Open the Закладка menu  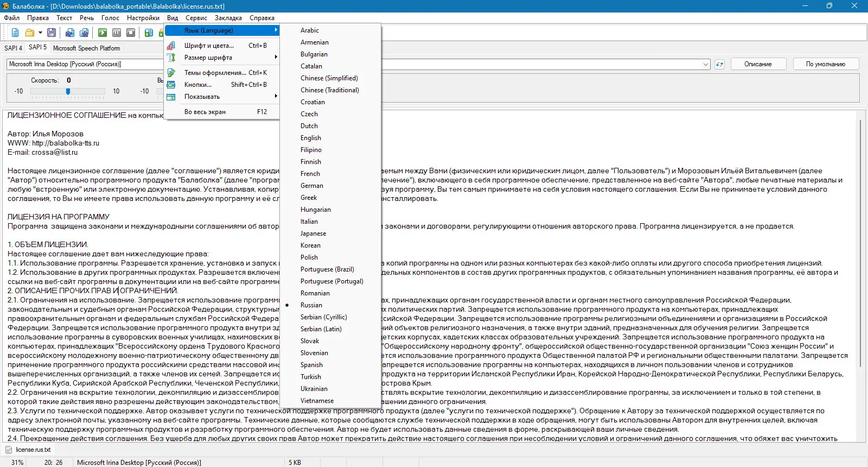pos(228,18)
